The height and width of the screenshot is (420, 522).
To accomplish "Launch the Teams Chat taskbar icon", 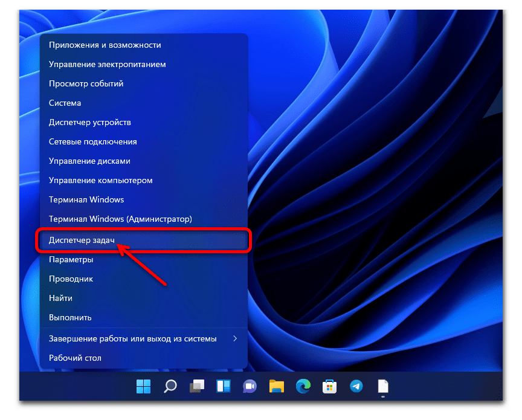I will click(250, 386).
